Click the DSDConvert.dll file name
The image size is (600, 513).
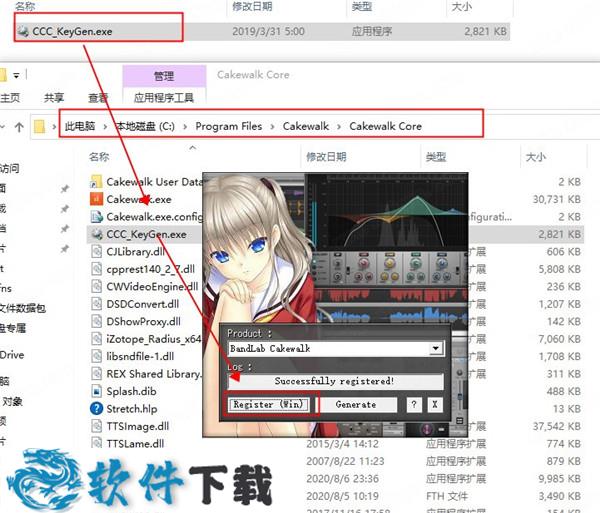[x=143, y=304]
